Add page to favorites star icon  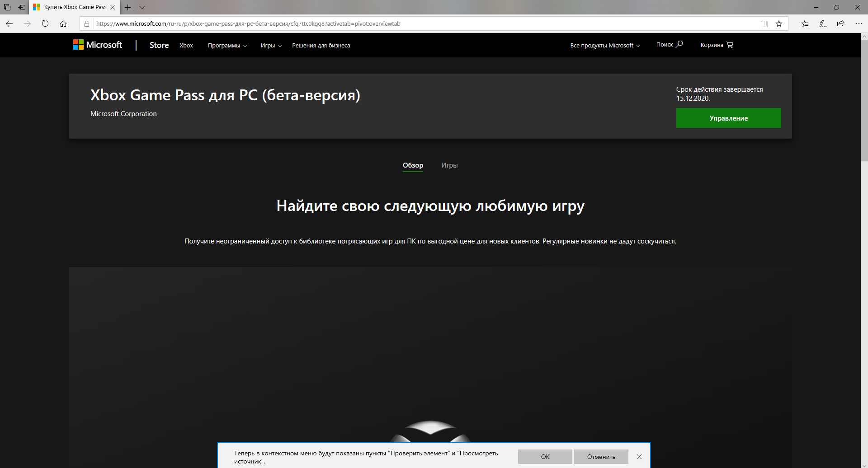coord(779,23)
